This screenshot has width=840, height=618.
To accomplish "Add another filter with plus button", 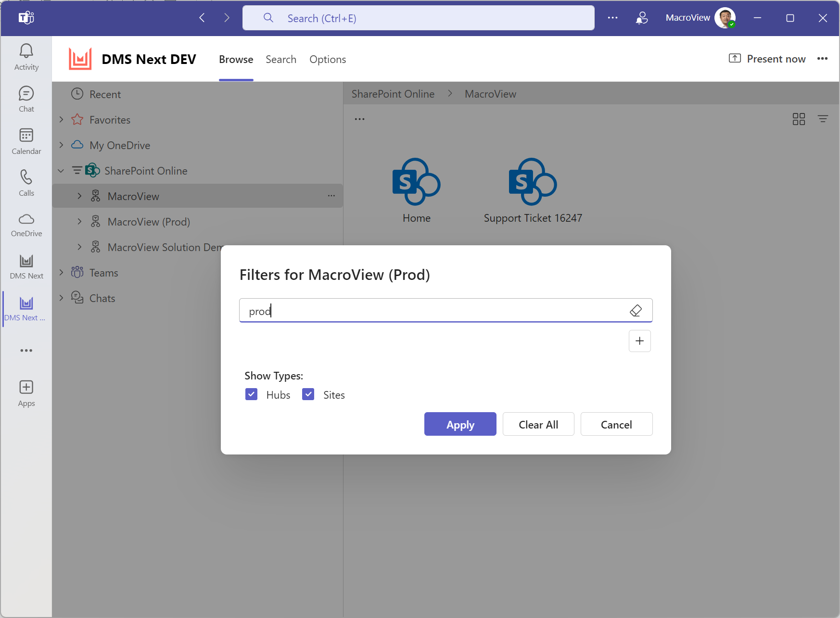I will [x=640, y=341].
